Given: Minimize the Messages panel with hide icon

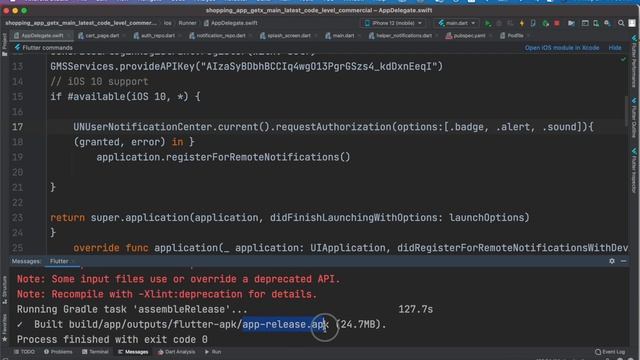Looking at the screenshot, I should 623,261.
